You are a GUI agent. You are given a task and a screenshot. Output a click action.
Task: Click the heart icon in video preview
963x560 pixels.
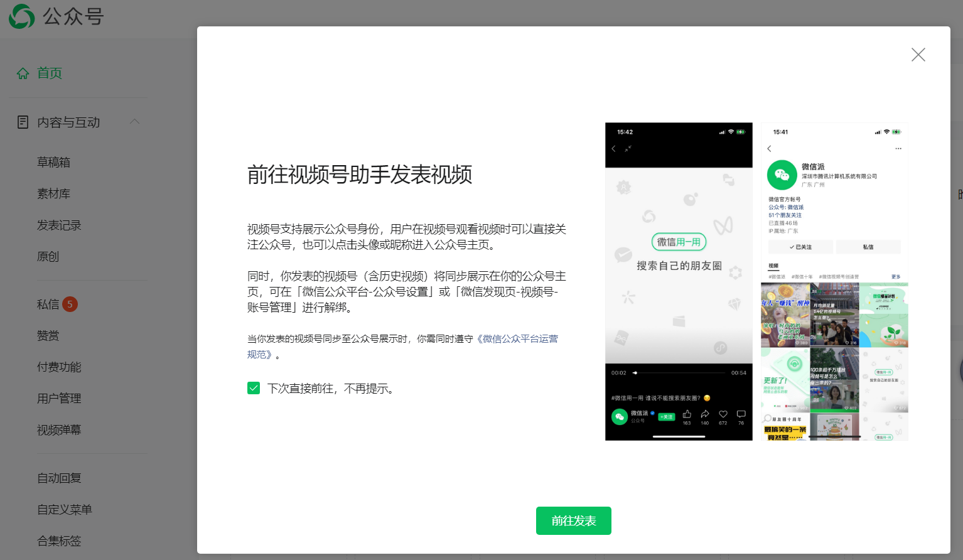pyautogui.click(x=723, y=414)
